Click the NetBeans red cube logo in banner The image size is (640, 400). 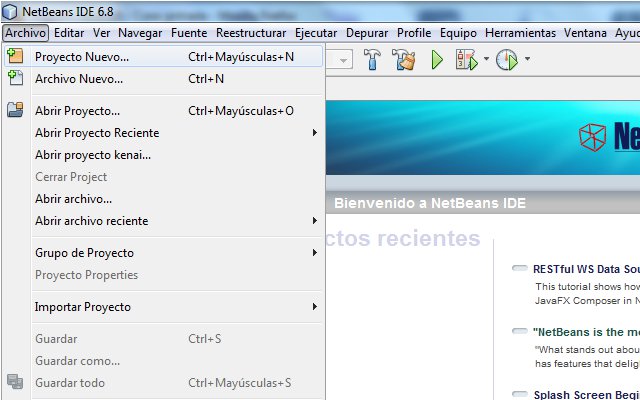click(592, 137)
